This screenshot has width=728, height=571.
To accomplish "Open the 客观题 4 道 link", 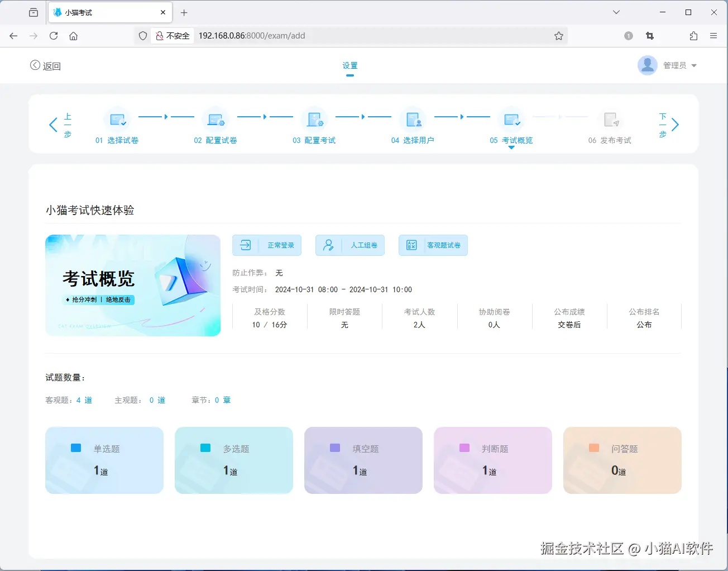I will (84, 399).
